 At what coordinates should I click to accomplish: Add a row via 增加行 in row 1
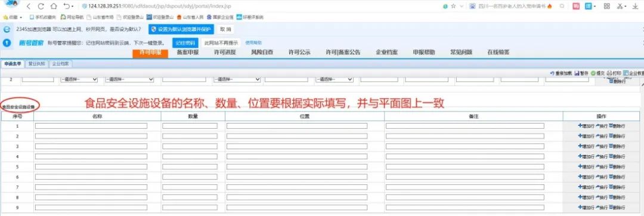(x=586, y=126)
